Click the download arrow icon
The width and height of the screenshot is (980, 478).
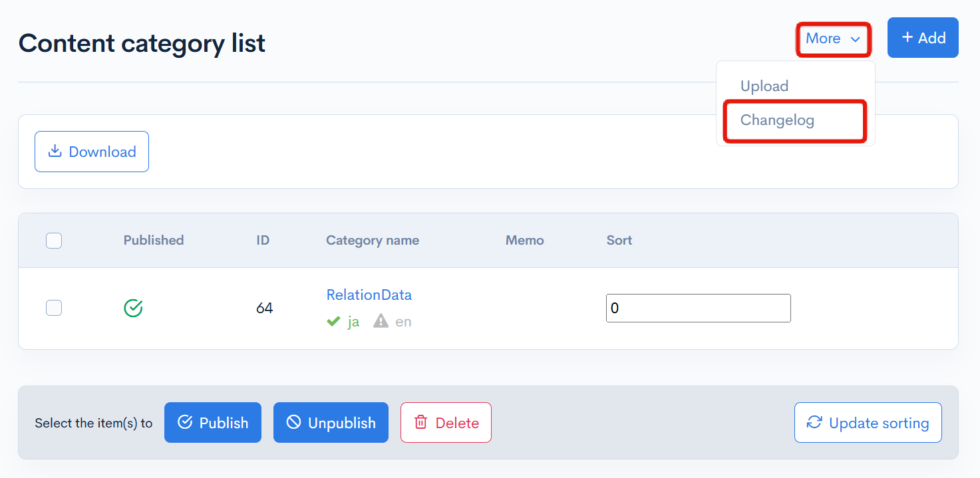pyautogui.click(x=55, y=152)
